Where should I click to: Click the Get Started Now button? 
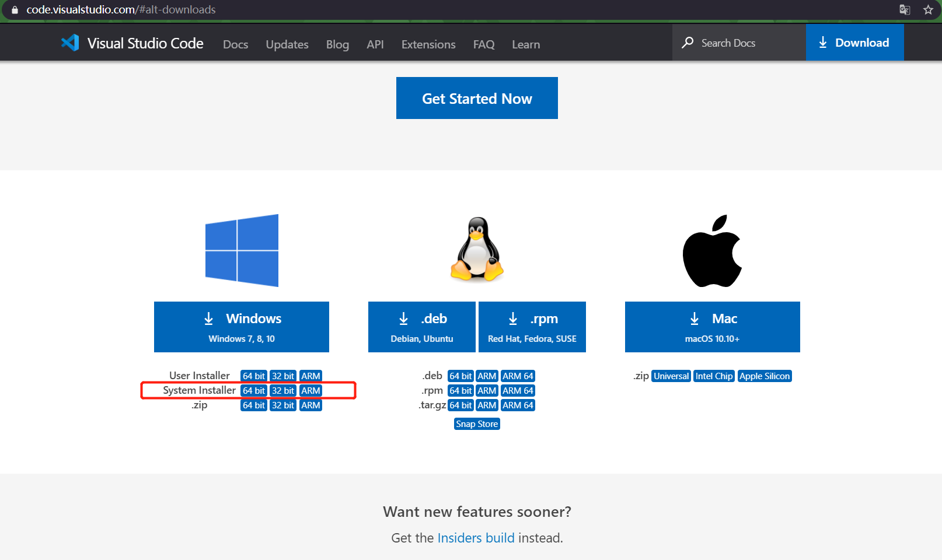point(477,98)
